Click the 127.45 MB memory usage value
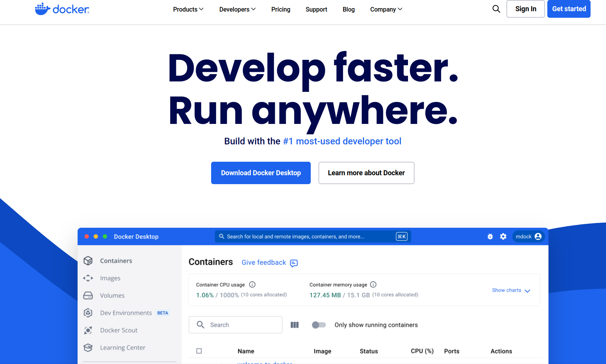 pyautogui.click(x=325, y=295)
